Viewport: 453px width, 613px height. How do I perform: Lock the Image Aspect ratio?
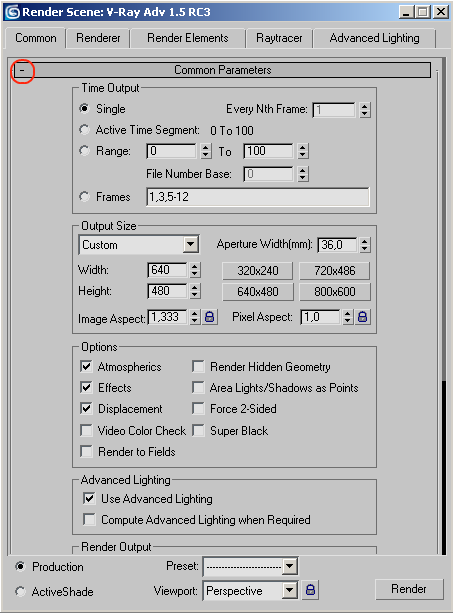tap(209, 317)
